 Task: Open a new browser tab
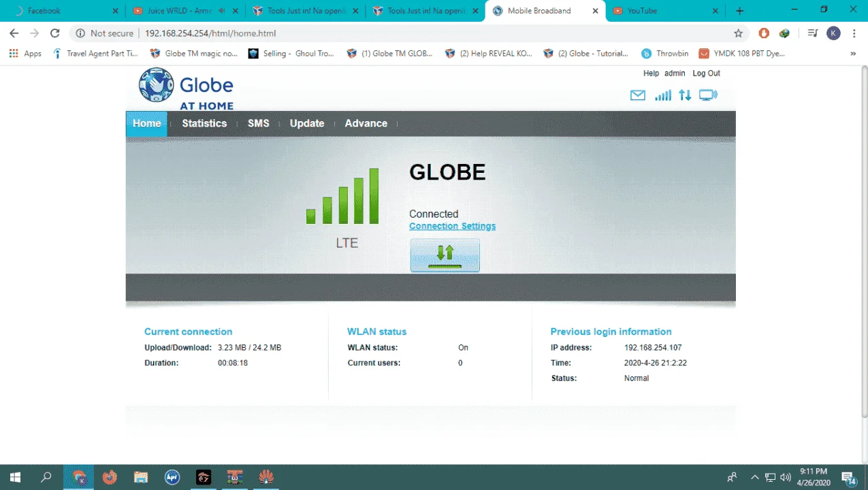click(x=739, y=11)
